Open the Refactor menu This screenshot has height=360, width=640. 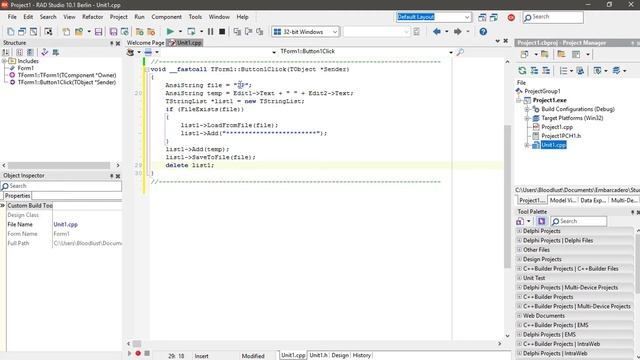pyautogui.click(x=93, y=17)
